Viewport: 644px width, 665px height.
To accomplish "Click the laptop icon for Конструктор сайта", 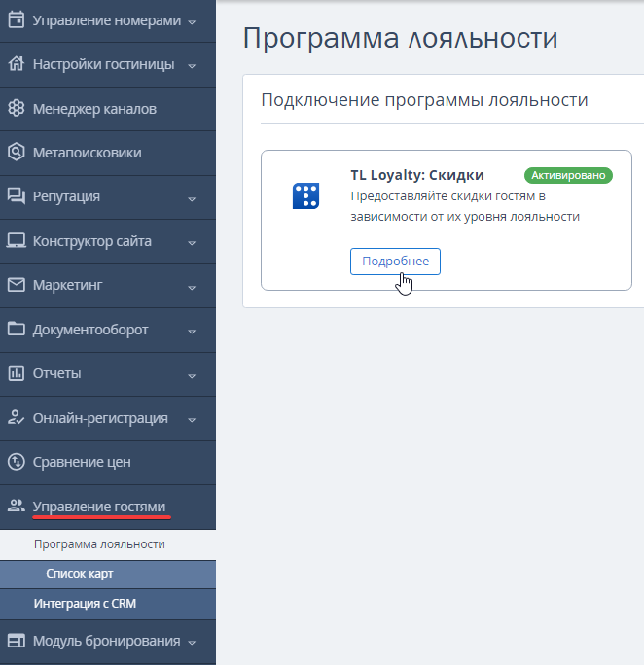I will tap(17, 240).
